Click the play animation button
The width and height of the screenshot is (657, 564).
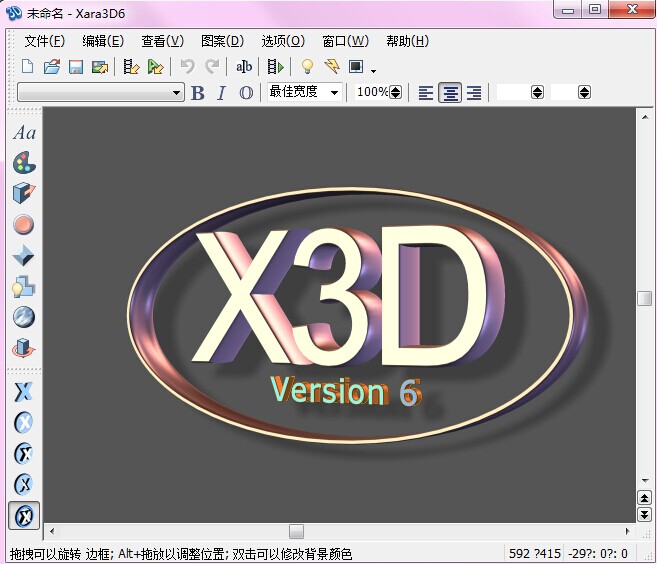(276, 67)
